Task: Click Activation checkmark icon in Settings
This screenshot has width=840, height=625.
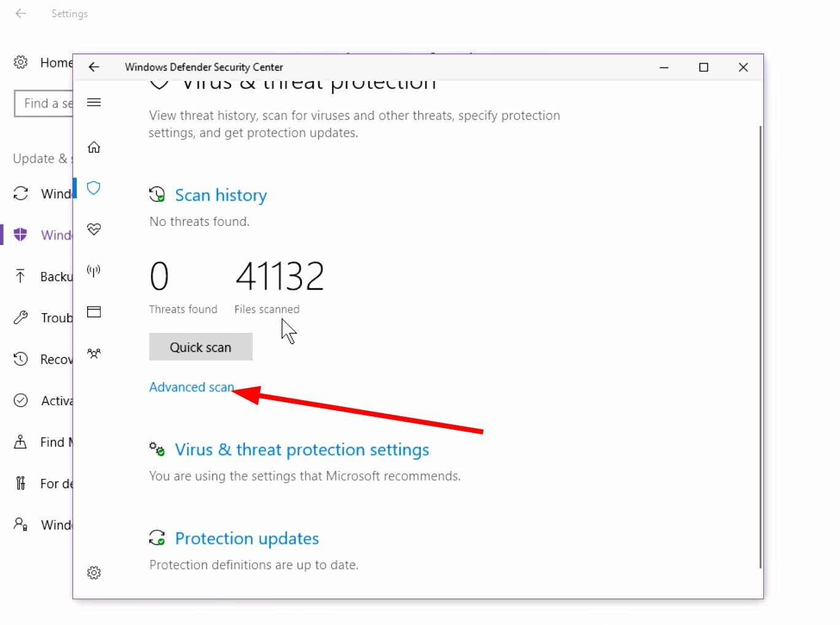Action: tap(21, 400)
